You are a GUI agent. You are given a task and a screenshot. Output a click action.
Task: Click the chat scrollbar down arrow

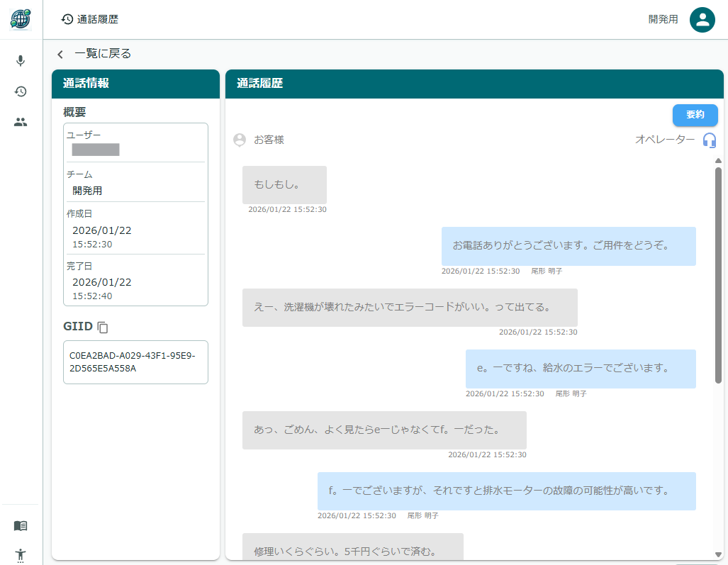pos(718,554)
